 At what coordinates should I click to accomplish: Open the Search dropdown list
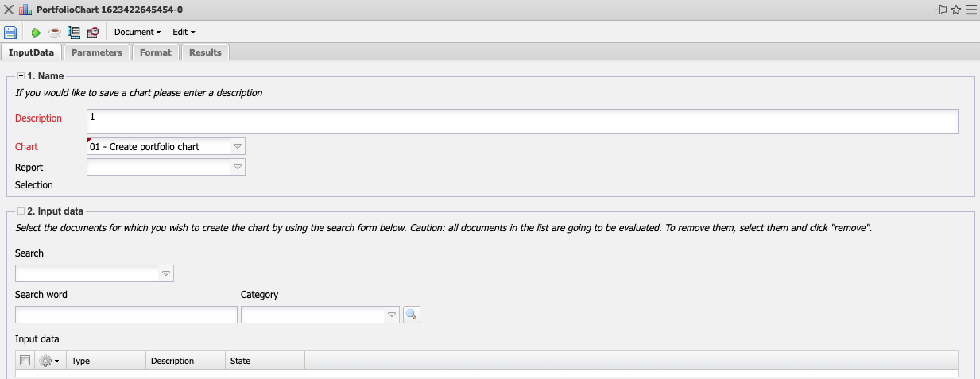(165, 273)
